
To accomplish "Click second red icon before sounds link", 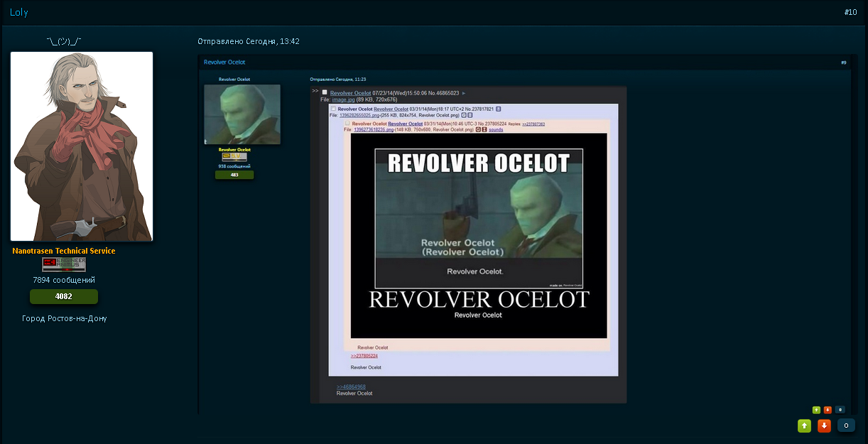I will pos(484,130).
